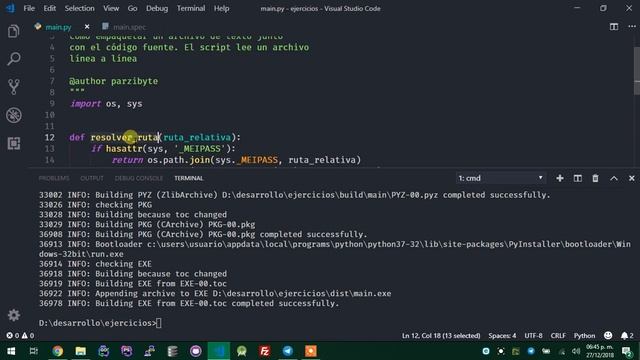Switch to the PROBLEMS panel tab
This screenshot has width=640, height=360.
point(53,178)
